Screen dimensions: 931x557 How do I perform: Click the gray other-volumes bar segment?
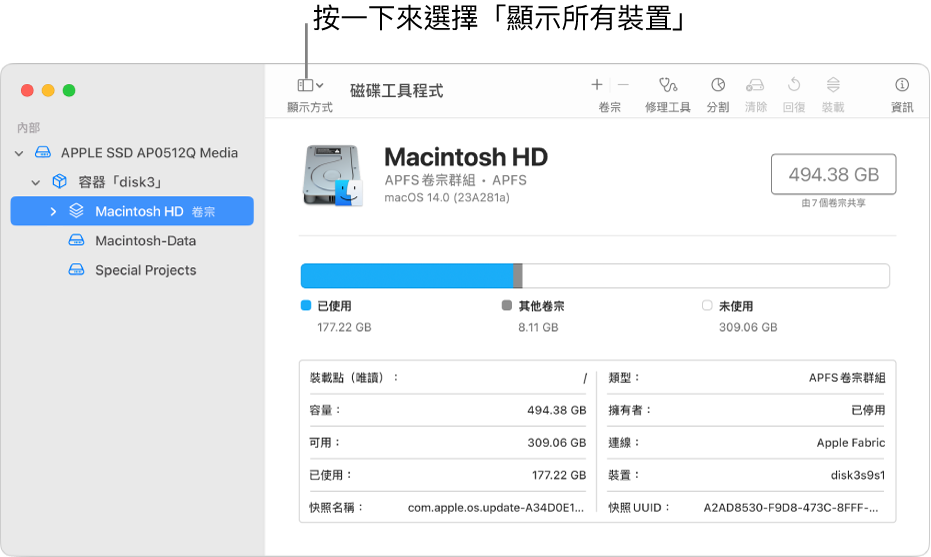[x=518, y=276]
